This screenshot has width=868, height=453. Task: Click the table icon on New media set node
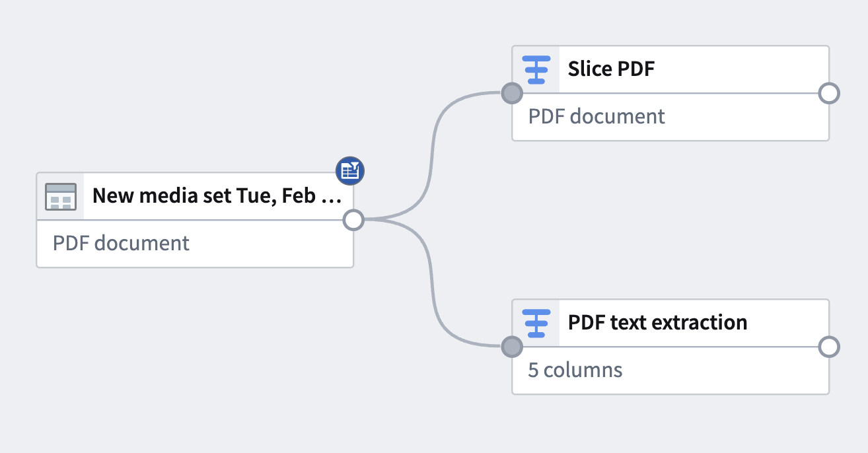tap(61, 196)
